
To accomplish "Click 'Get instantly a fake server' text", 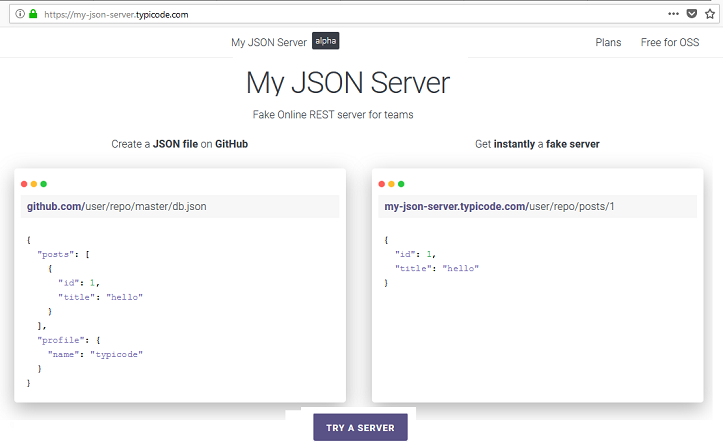I will coord(537,144).
